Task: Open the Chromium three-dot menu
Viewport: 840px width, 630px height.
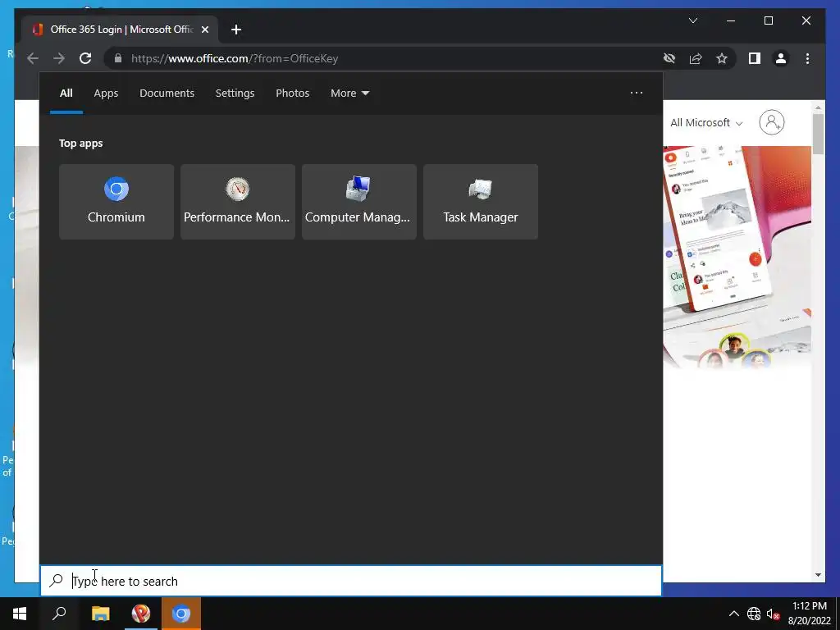Action: (807, 58)
